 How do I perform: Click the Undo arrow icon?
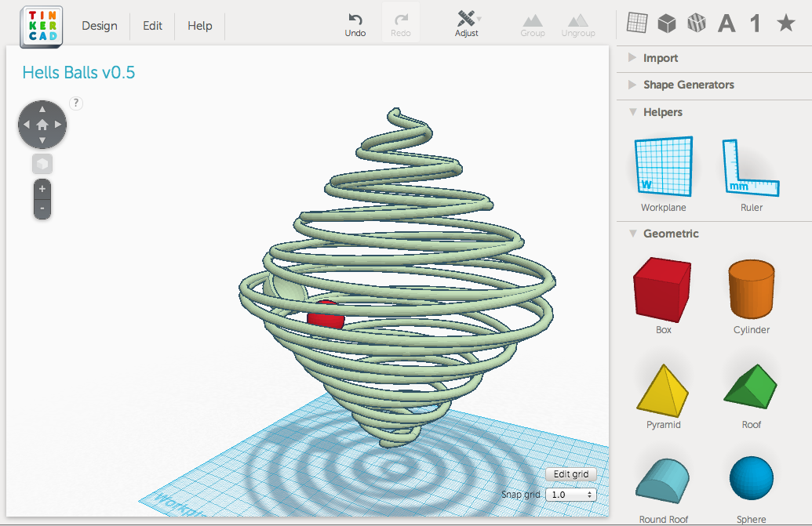[355, 20]
